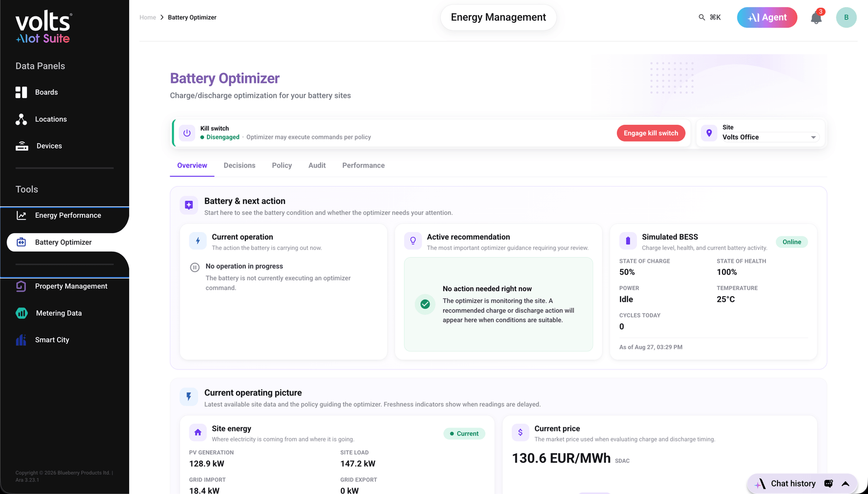Screen dimensions: 868x494
Task: Switch to the Overview tab
Action: pos(192,165)
